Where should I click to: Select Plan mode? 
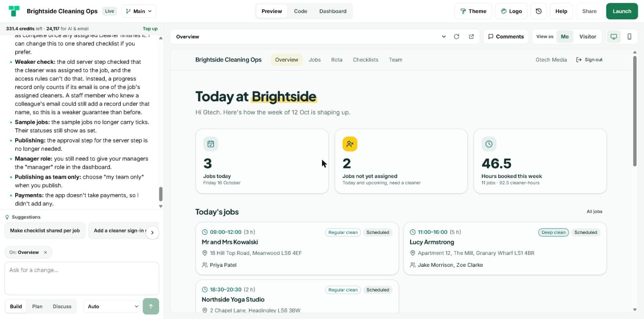click(x=37, y=306)
